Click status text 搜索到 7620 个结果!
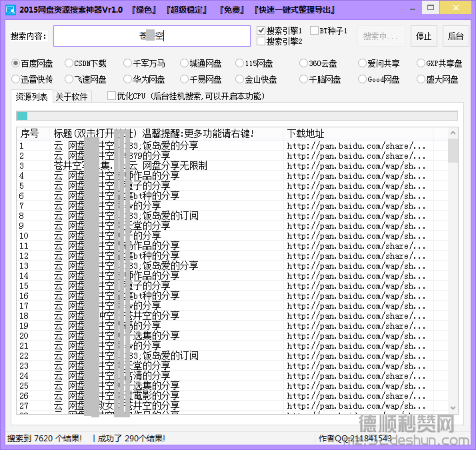 point(45,439)
